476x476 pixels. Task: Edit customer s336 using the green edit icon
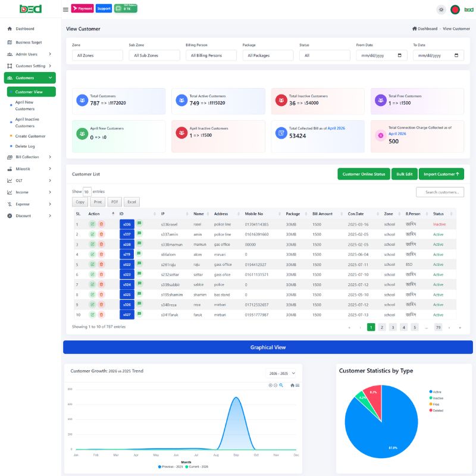coord(92,224)
